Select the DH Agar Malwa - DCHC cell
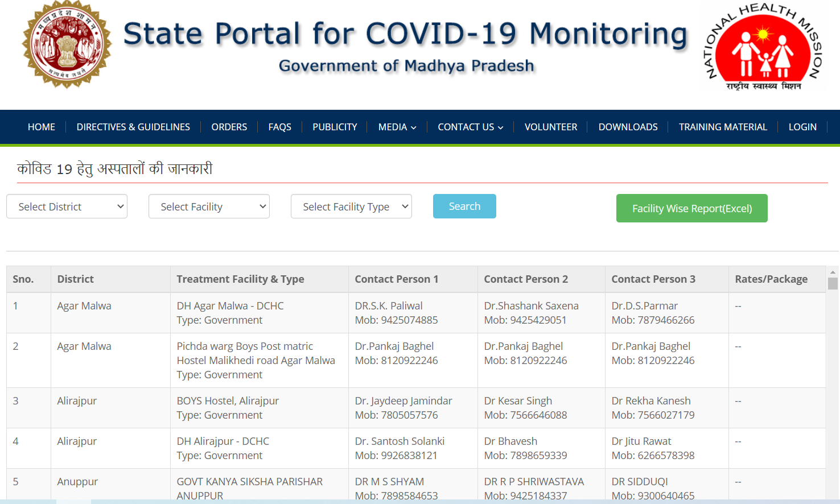This screenshot has width=840, height=504. [259, 313]
